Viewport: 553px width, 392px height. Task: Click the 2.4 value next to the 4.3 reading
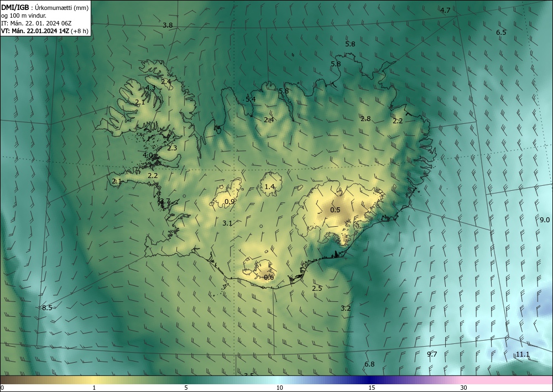[166, 81]
